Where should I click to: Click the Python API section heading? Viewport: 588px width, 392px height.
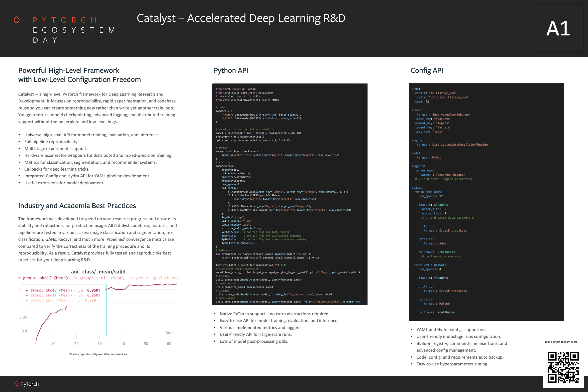pos(231,71)
